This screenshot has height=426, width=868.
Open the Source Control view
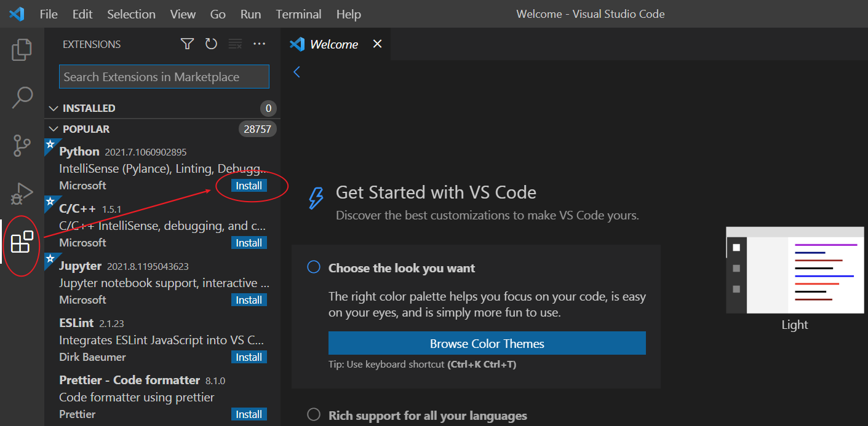pos(22,146)
